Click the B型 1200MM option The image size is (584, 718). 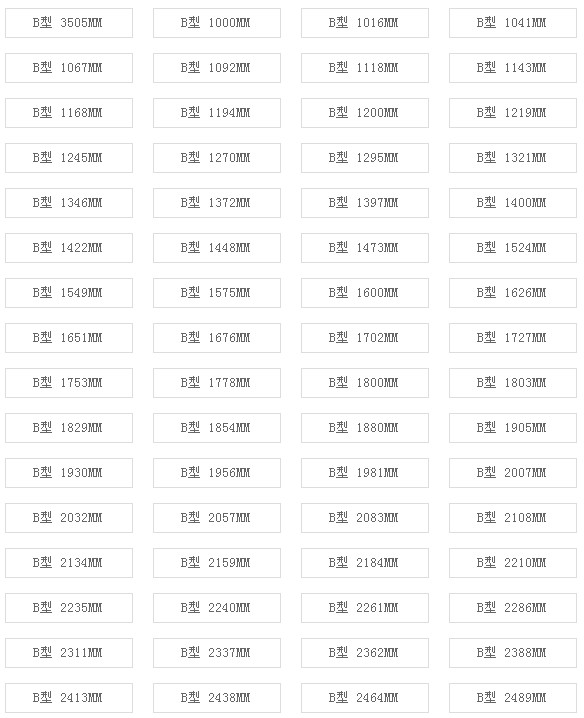pos(365,113)
